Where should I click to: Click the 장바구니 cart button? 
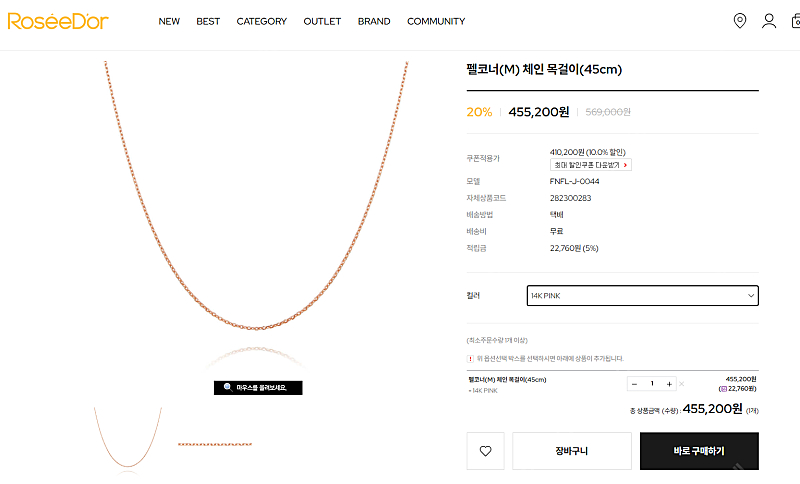point(572,451)
